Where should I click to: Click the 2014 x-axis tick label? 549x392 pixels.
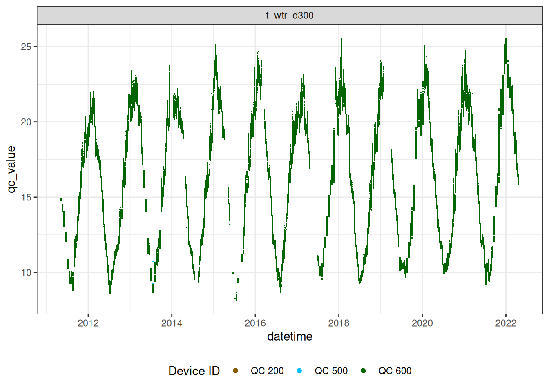pyautogui.click(x=172, y=323)
